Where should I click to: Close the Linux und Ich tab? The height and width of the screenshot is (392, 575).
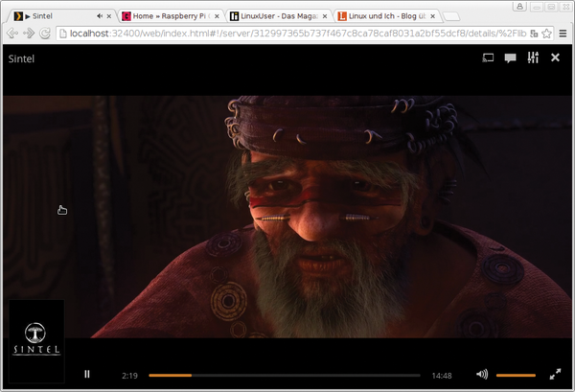point(433,16)
